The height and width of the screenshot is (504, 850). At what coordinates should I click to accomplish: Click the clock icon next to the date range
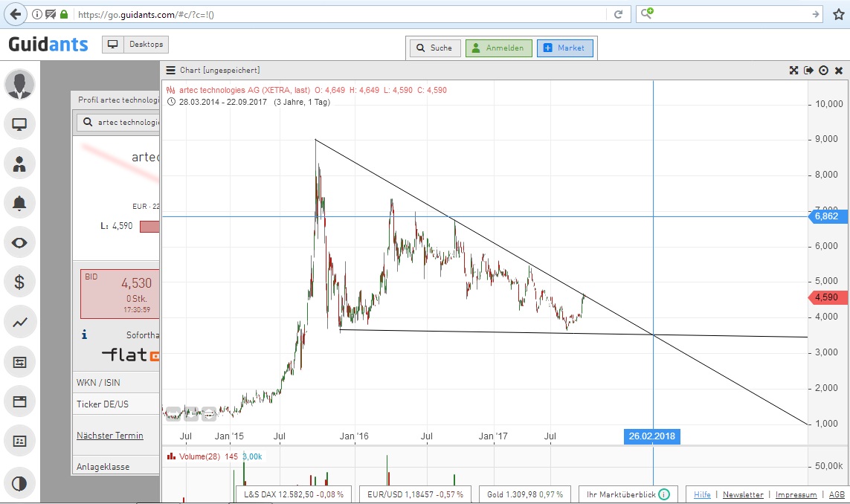[x=171, y=102]
